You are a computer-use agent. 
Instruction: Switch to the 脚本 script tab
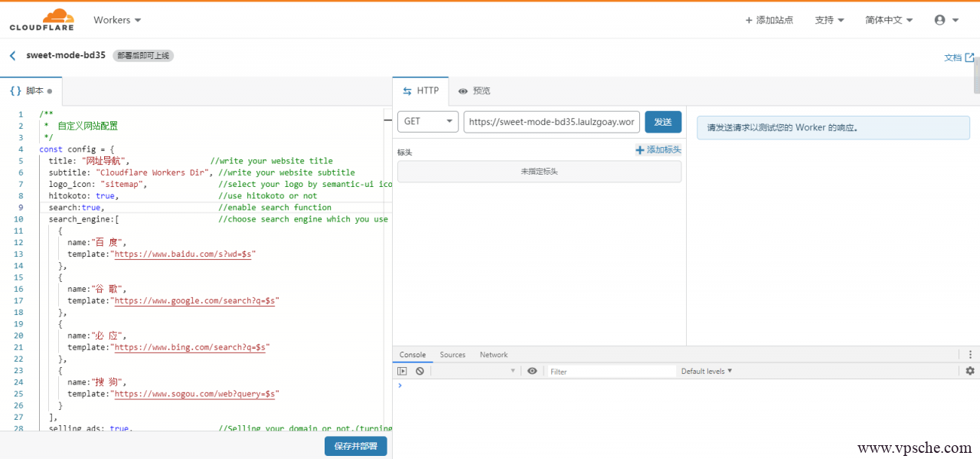click(x=31, y=90)
